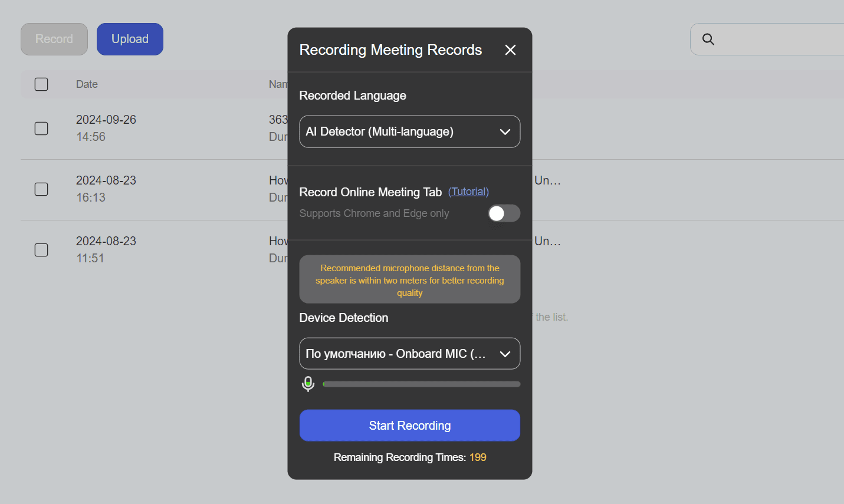Click the yellow microphone distance recommendation notice

click(x=409, y=280)
